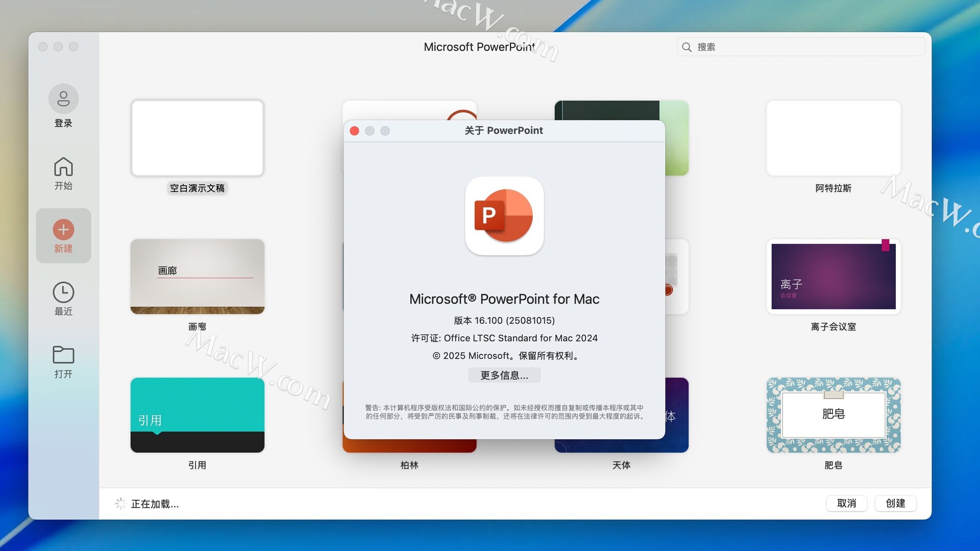980x551 pixels.
Task: Click the PowerPoint logo in About dialog
Action: (504, 216)
